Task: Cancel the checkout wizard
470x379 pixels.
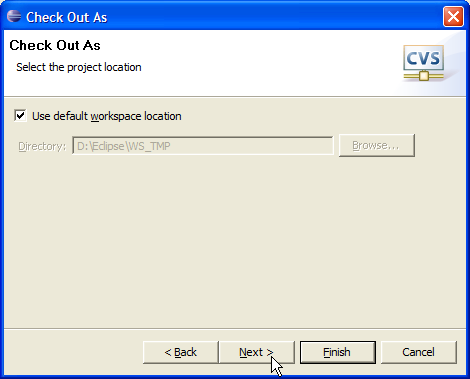Action: (x=419, y=352)
